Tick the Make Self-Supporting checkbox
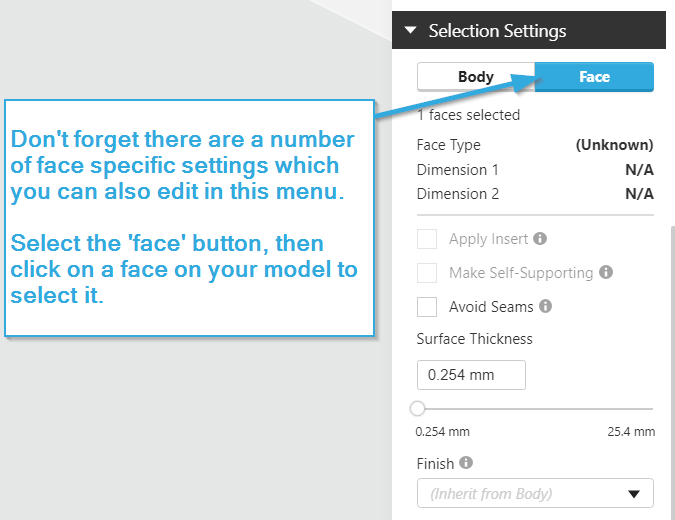 (x=427, y=273)
